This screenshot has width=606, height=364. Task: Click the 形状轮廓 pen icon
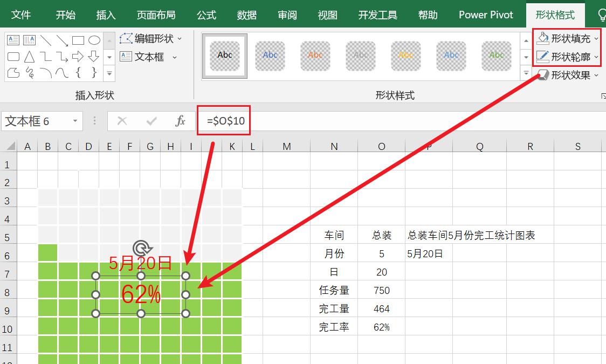(542, 57)
